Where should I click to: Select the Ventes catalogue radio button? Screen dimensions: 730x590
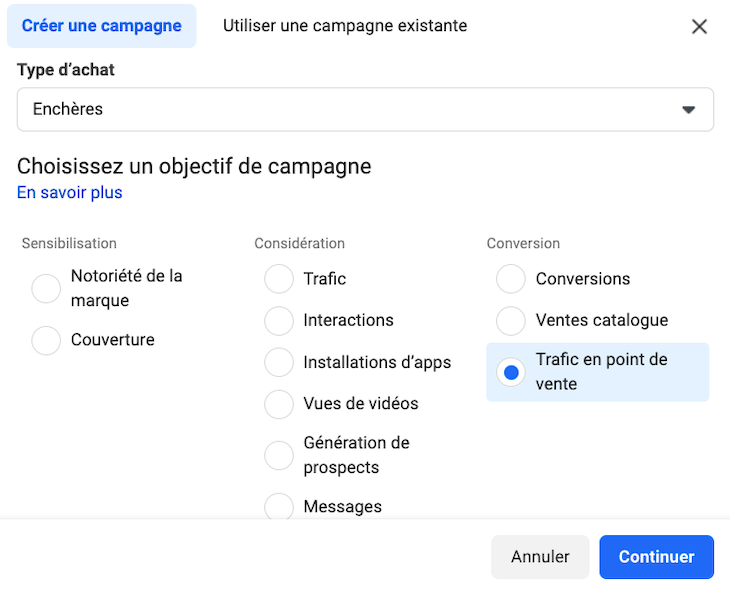(x=511, y=321)
